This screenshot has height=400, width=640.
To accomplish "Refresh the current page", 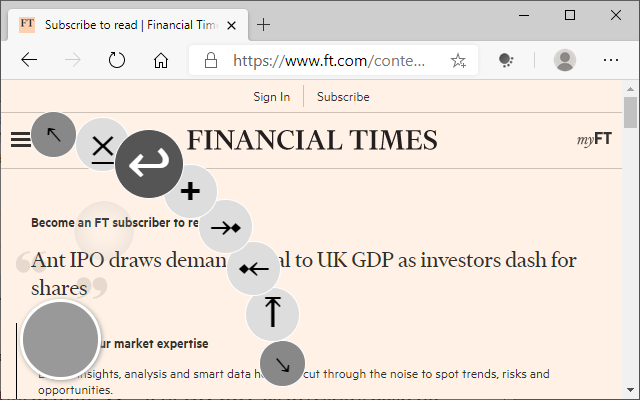I will pos(117,60).
